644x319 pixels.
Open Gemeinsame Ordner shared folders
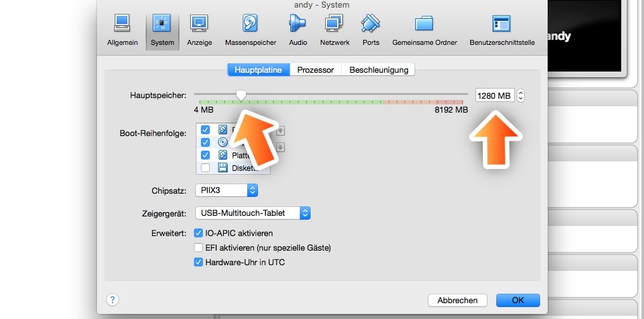click(x=424, y=31)
